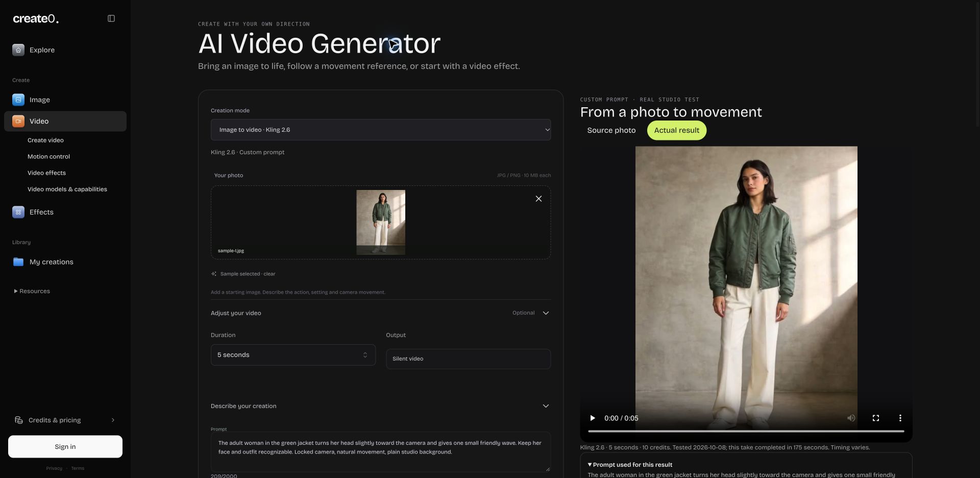Open the Terms link
The height and width of the screenshot is (478, 980).
[78, 468]
